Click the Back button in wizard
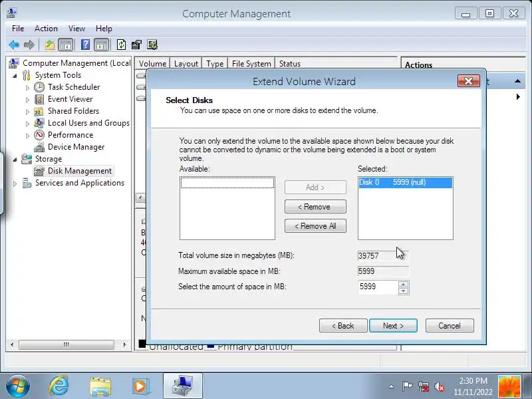 343,326
